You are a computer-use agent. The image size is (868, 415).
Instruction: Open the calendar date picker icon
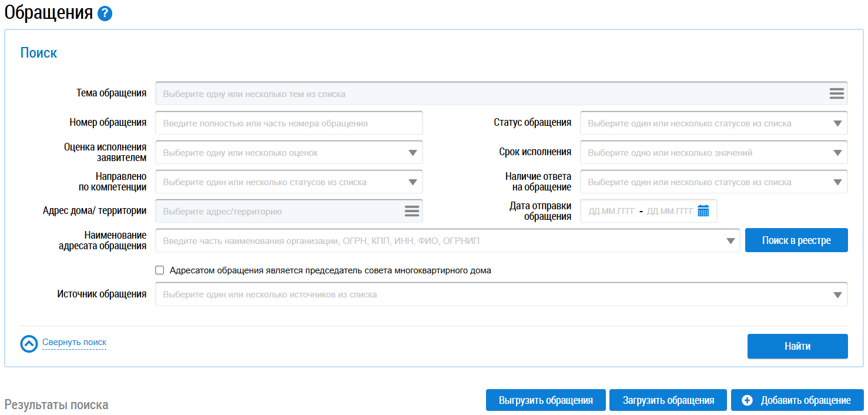(x=703, y=211)
